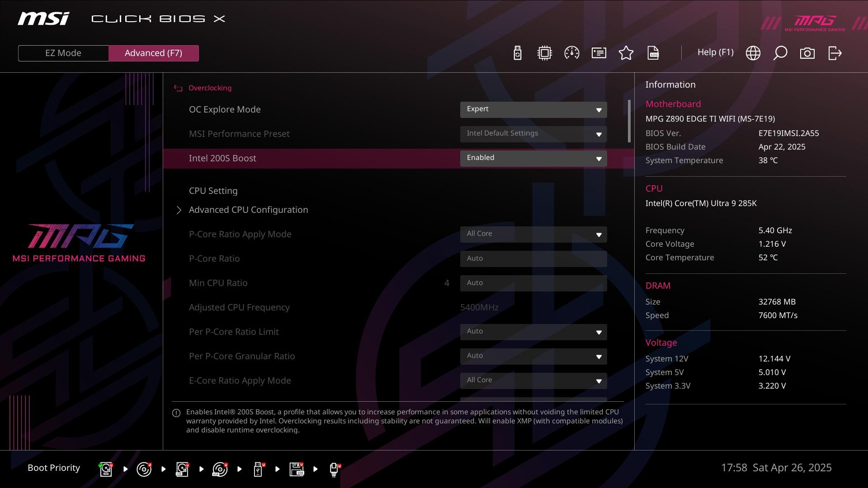Click the first arrow between boot devices
The width and height of the screenshot is (868, 488).
(125, 469)
